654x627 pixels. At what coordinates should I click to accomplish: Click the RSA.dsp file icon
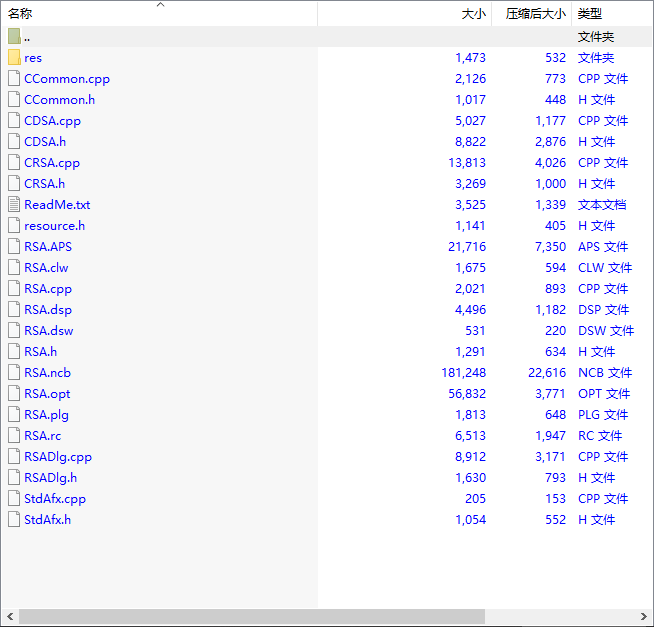coord(14,309)
